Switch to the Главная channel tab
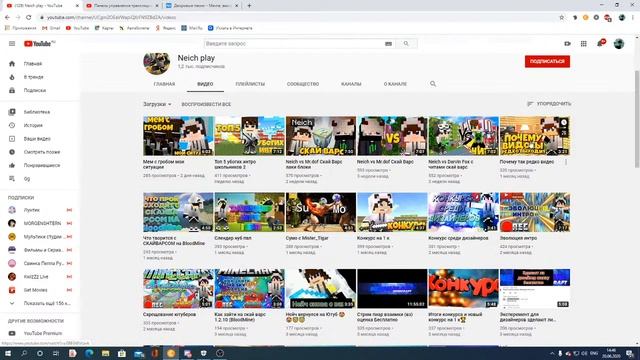The height and width of the screenshot is (360, 640). click(164, 84)
